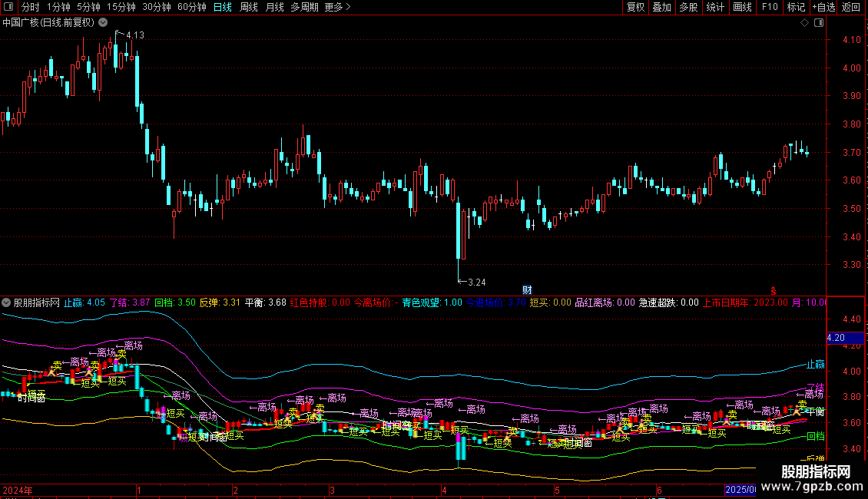The image size is (868, 499).
Task: Select the 30分钟 period
Action: [x=156, y=7]
